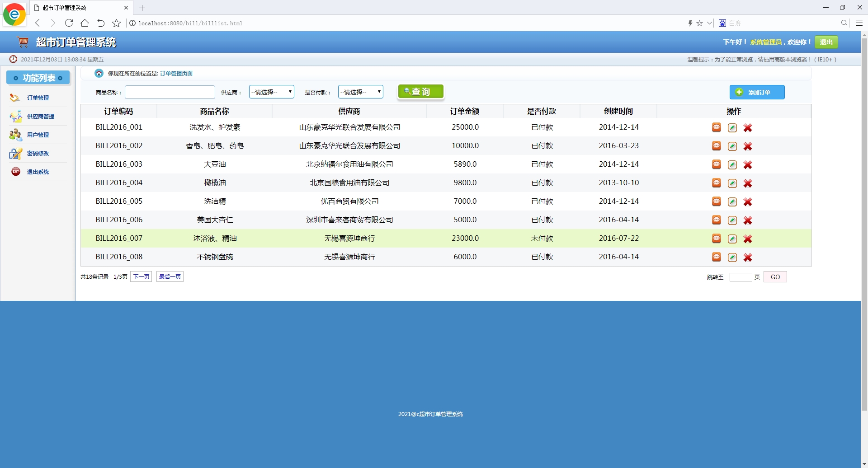Image resolution: width=868 pixels, height=468 pixels.
Task: View details of order BILL2016_005
Action: [716, 201]
